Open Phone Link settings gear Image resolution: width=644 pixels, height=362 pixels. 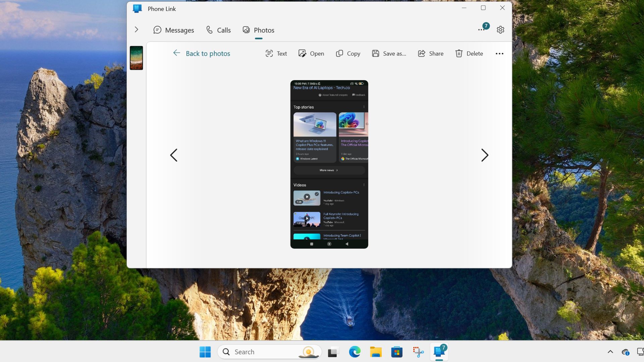[500, 29]
